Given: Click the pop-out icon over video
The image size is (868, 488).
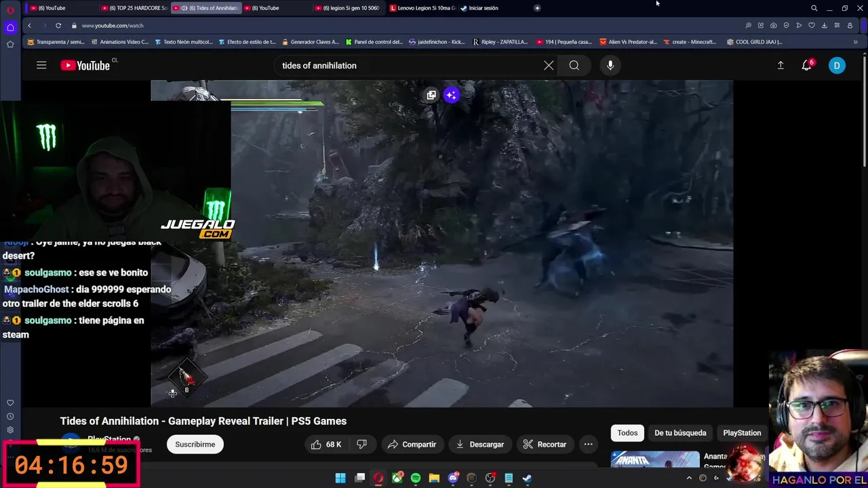Looking at the screenshot, I should 431,95.
